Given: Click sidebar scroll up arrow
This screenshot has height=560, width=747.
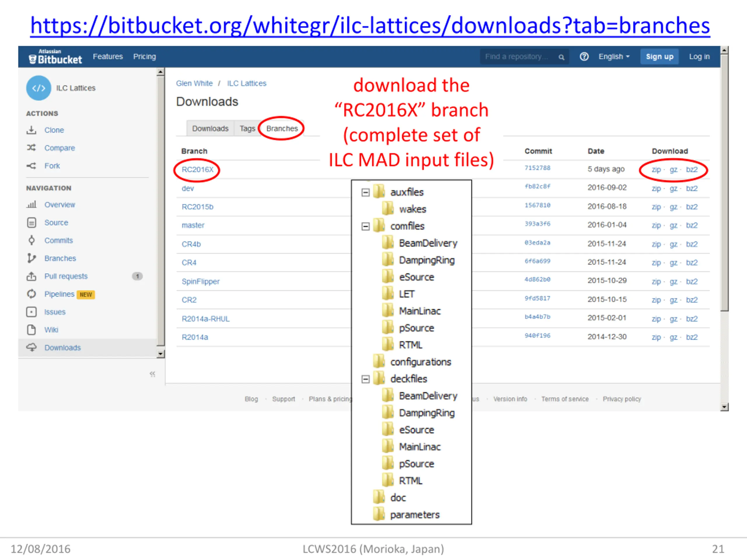Looking at the screenshot, I should pos(161,72).
